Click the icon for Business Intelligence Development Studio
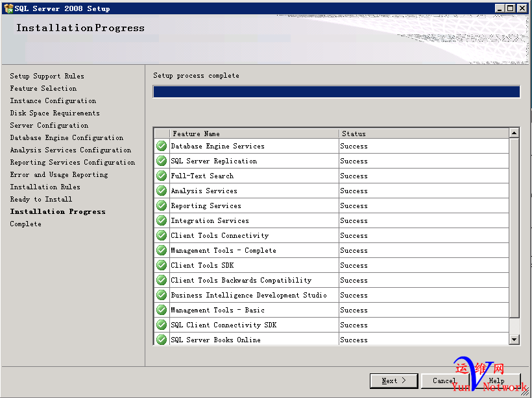This screenshot has height=398, width=532. point(162,295)
